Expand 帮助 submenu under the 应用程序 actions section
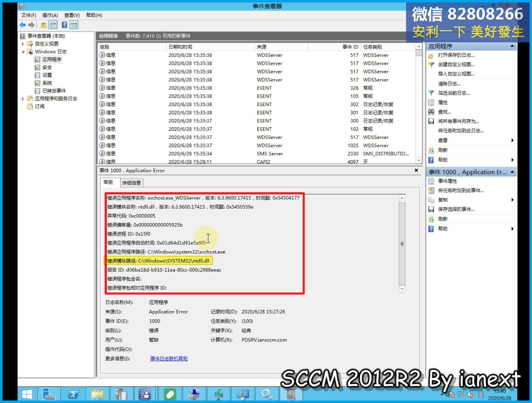 (x=513, y=160)
